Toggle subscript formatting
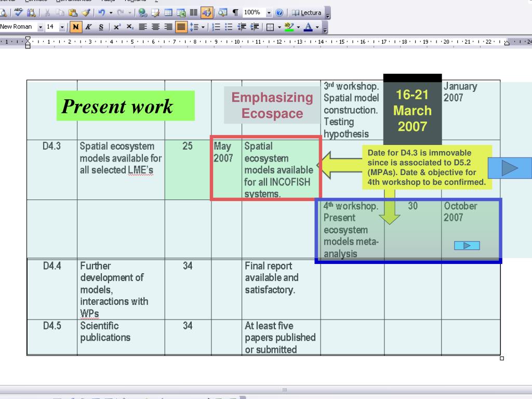The height and width of the screenshot is (399, 532). click(129, 27)
